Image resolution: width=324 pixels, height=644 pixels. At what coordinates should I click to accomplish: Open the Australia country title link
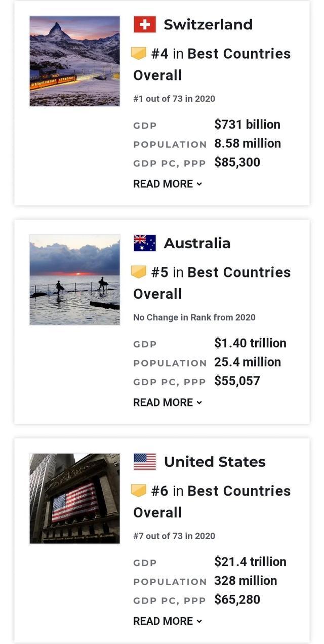tap(197, 243)
